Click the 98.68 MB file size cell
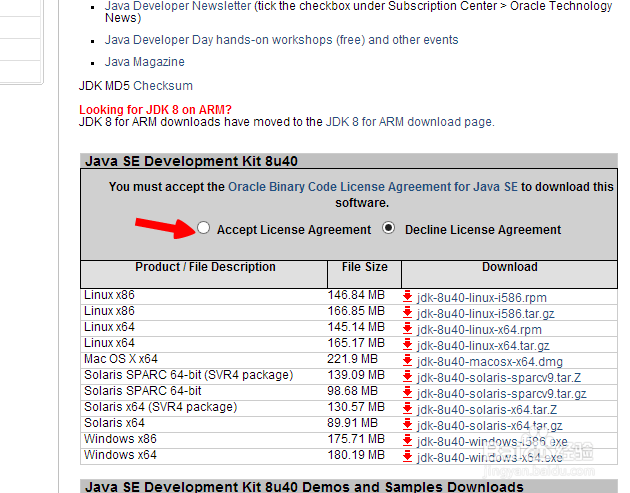 tap(352, 391)
